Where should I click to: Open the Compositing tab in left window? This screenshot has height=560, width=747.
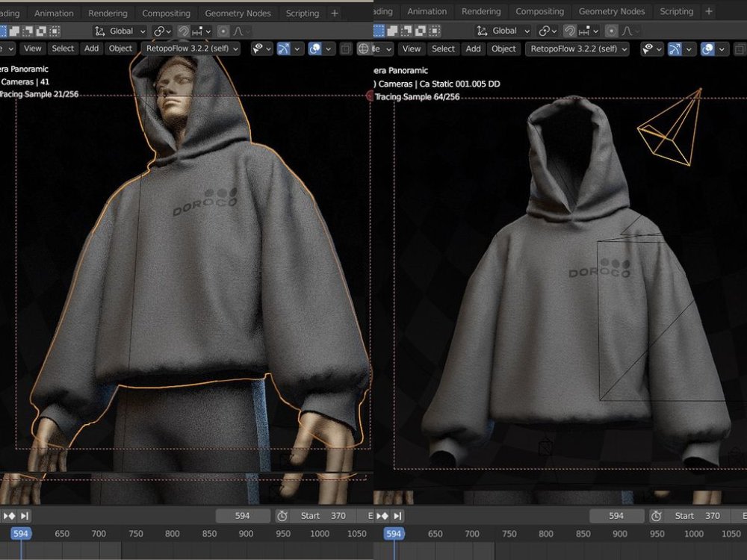point(166,13)
